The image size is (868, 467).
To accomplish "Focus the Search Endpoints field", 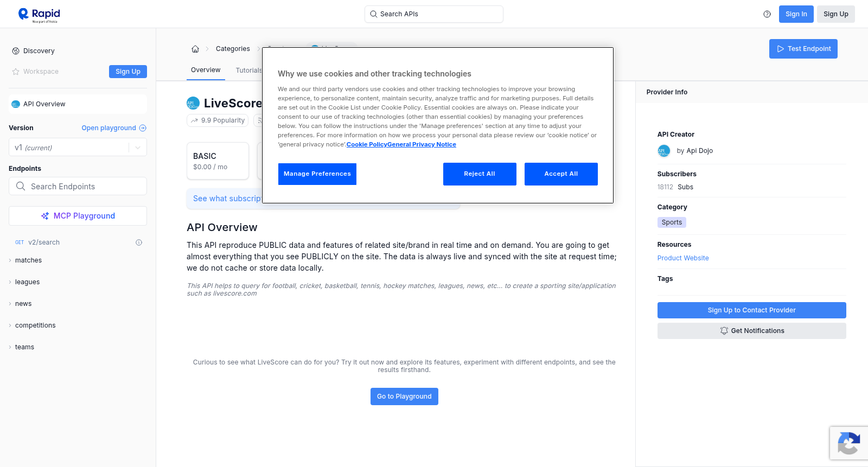I will tap(78, 186).
